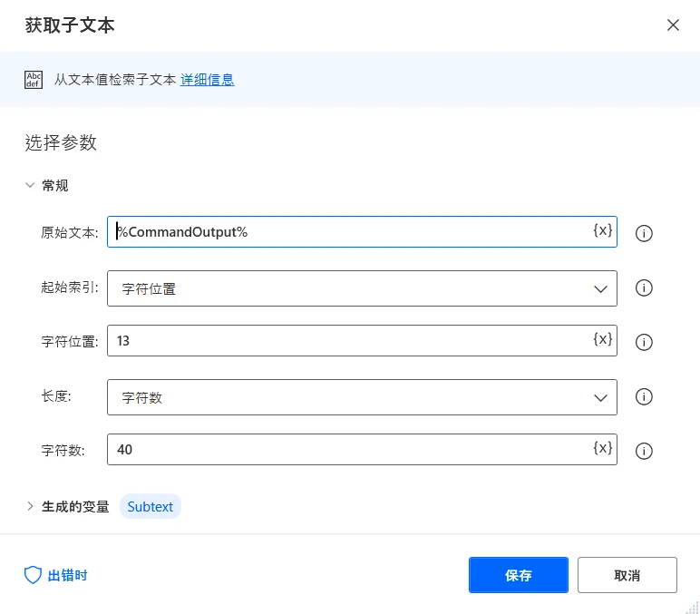Screen dimensions: 700x614
Task: Open the 出错时 error handling settings
Action: click(x=56, y=575)
